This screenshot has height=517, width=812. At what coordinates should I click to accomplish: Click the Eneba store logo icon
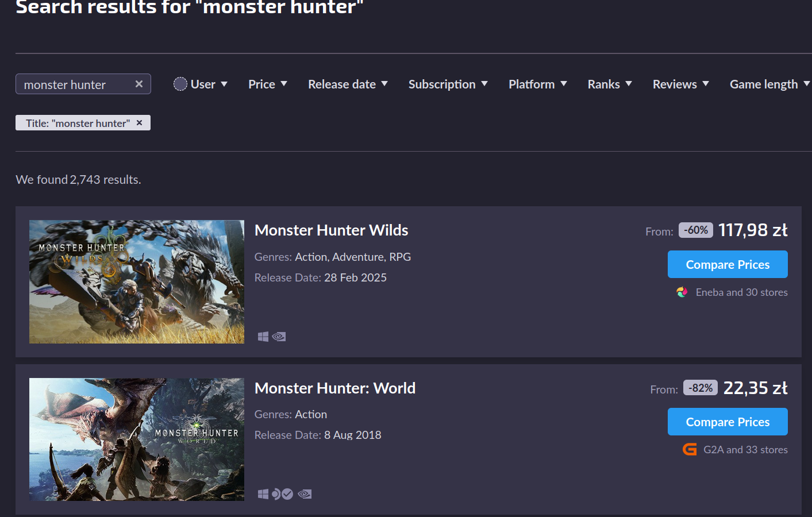pyautogui.click(x=682, y=292)
